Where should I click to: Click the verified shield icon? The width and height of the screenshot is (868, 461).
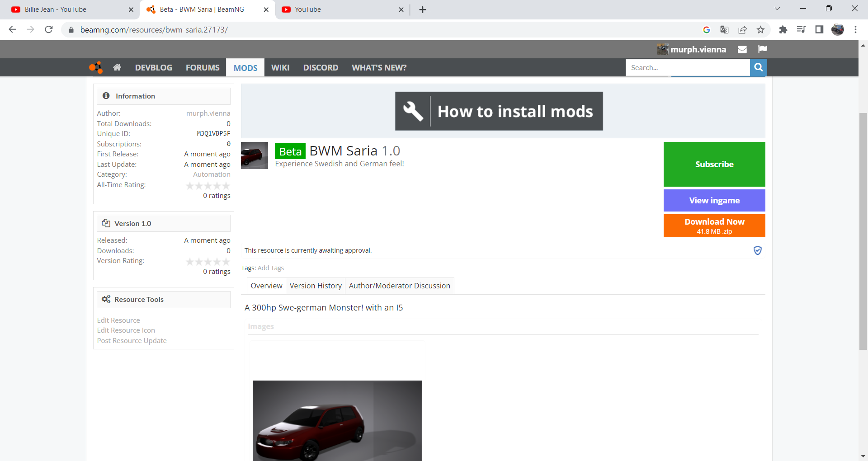[758, 250]
